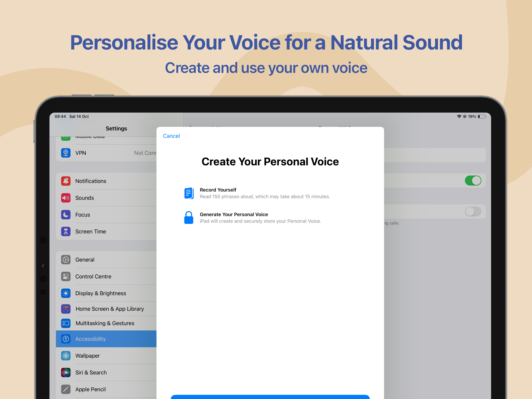Open Screen Time settings
Image resolution: width=532 pixels, height=399 pixels.
[106, 231]
